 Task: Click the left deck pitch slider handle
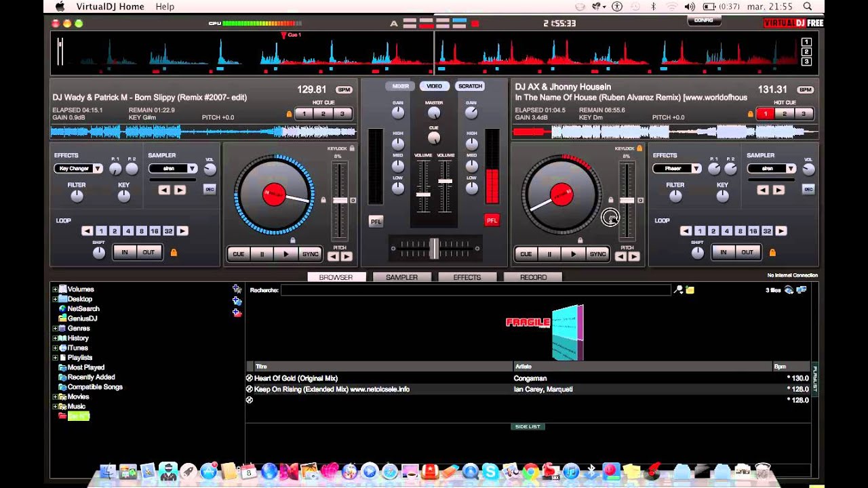click(x=340, y=201)
